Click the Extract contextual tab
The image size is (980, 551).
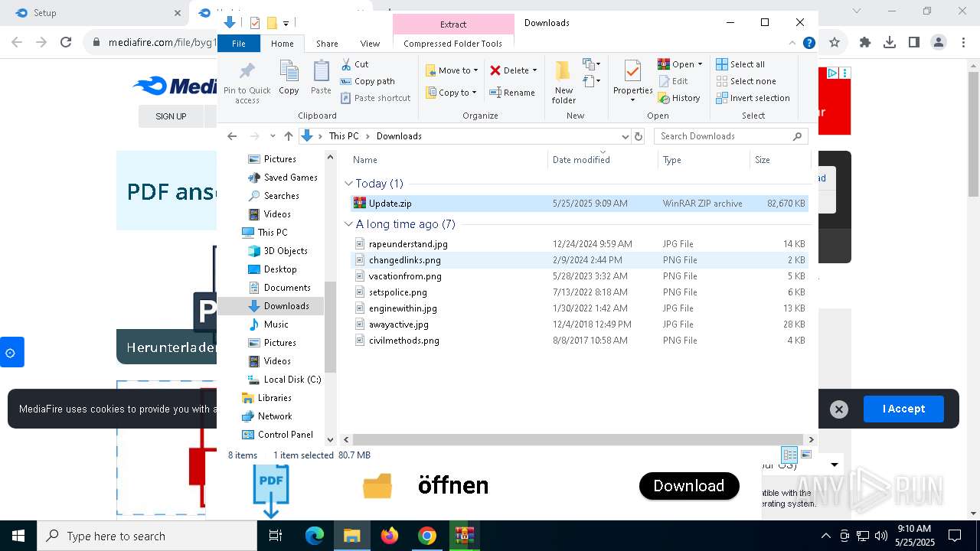453,24
